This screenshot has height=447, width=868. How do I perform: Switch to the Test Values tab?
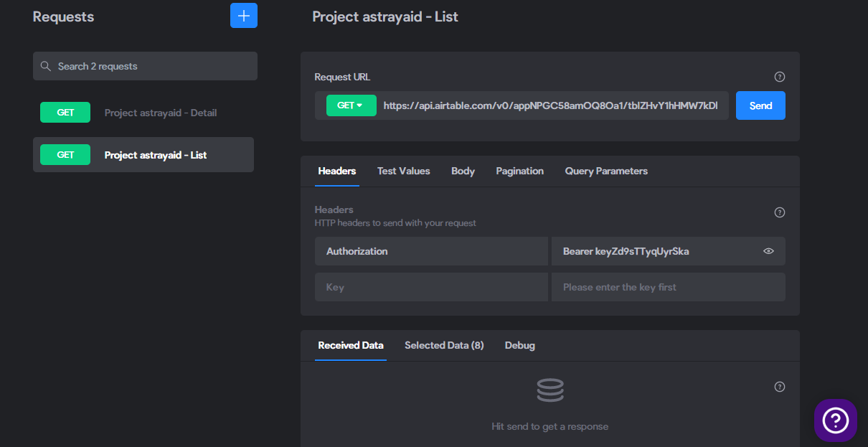pos(404,171)
